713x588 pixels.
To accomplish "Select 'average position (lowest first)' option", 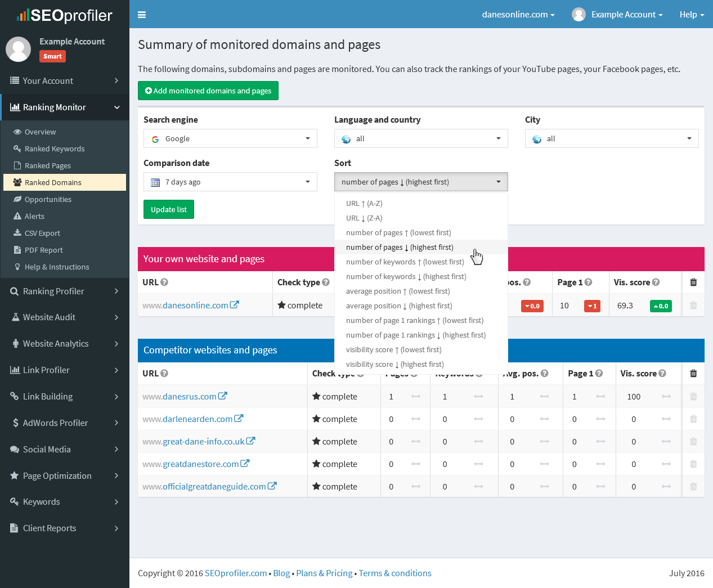I will coord(398,291).
